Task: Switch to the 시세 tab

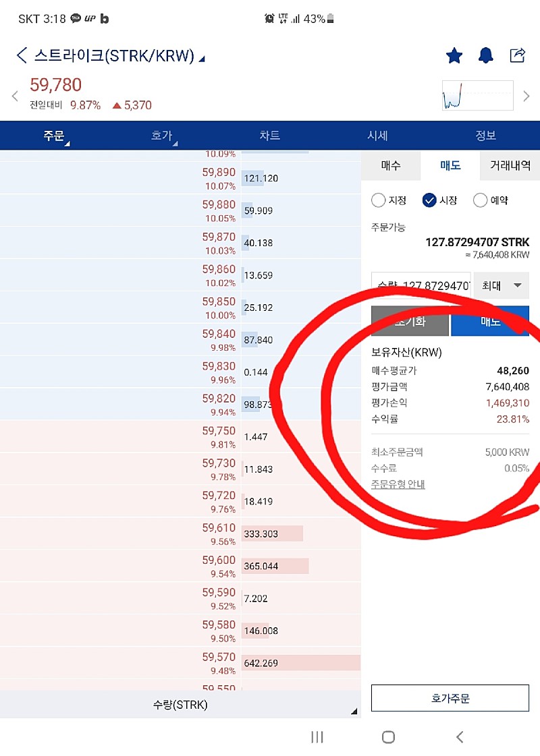Action: pos(377,136)
